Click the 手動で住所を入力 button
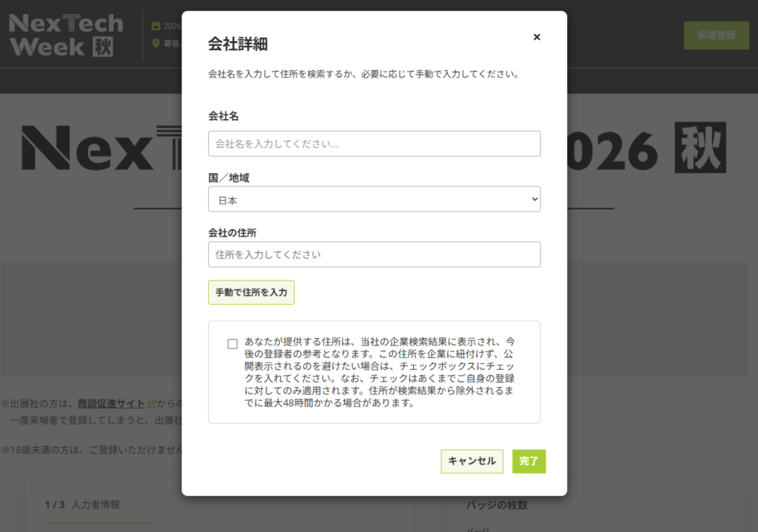 [x=252, y=292]
